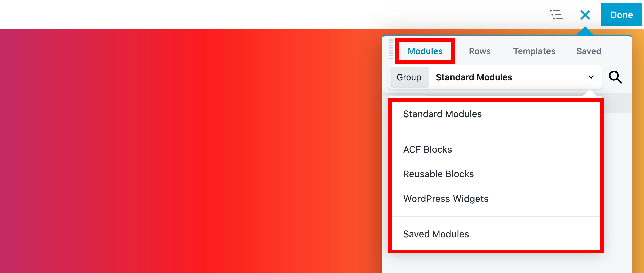This screenshot has width=644, height=273.
Task: Select Standard Modules from group list
Action: pos(443,114)
